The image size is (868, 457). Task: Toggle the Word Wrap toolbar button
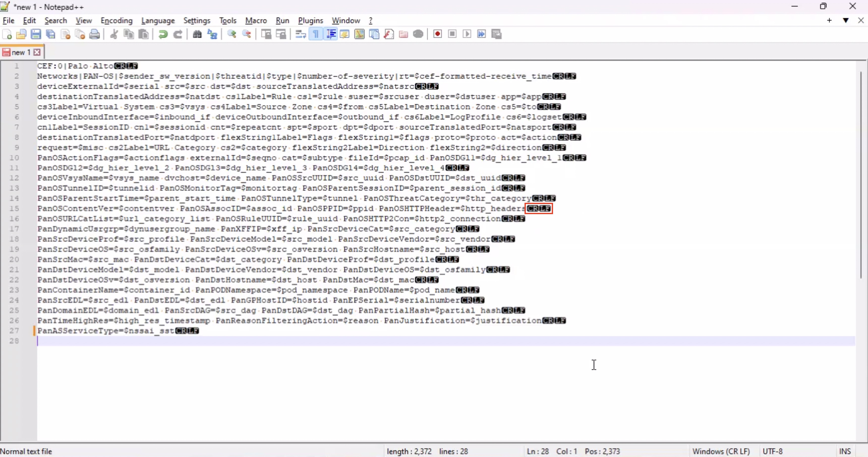[x=300, y=34]
